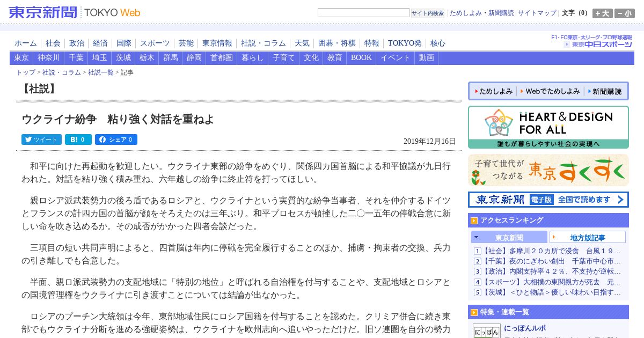
Task: Switch ranking to 地方版記事 tab
Action: (588, 237)
